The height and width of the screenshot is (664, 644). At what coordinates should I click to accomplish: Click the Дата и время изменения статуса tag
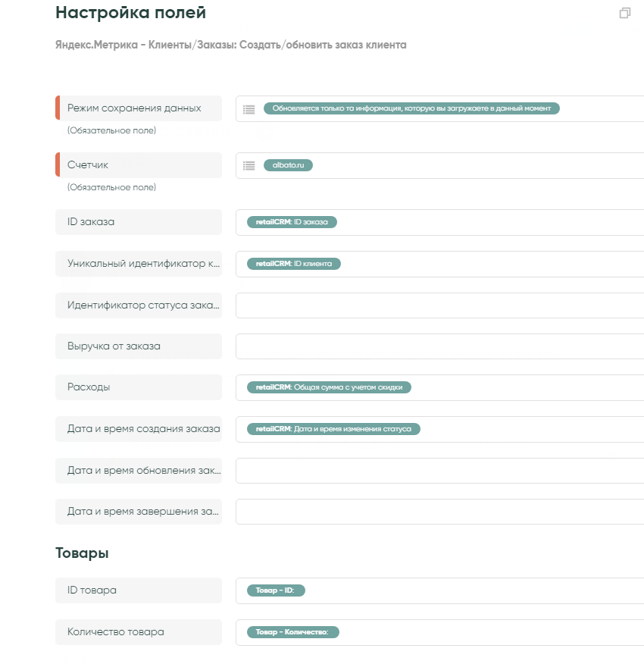click(333, 429)
